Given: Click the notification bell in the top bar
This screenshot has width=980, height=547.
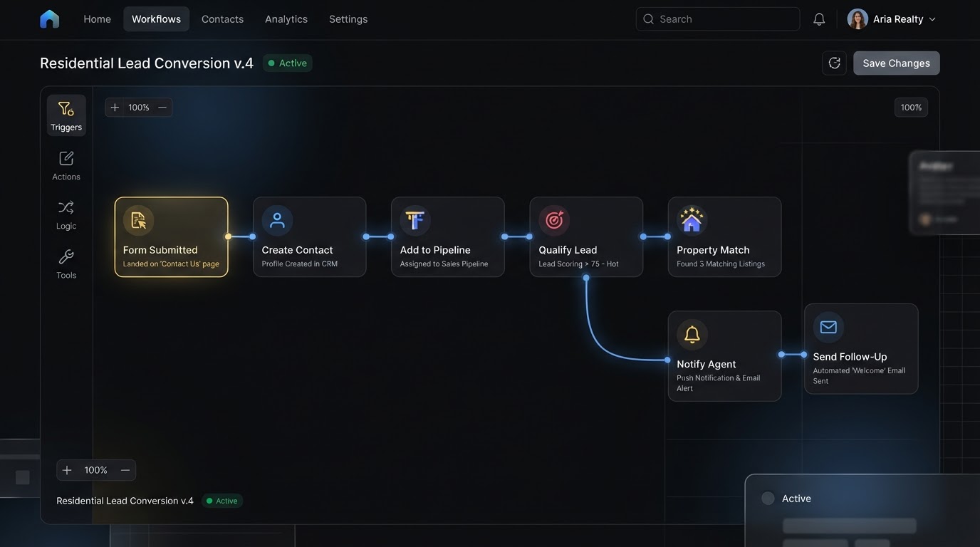Looking at the screenshot, I should (819, 19).
